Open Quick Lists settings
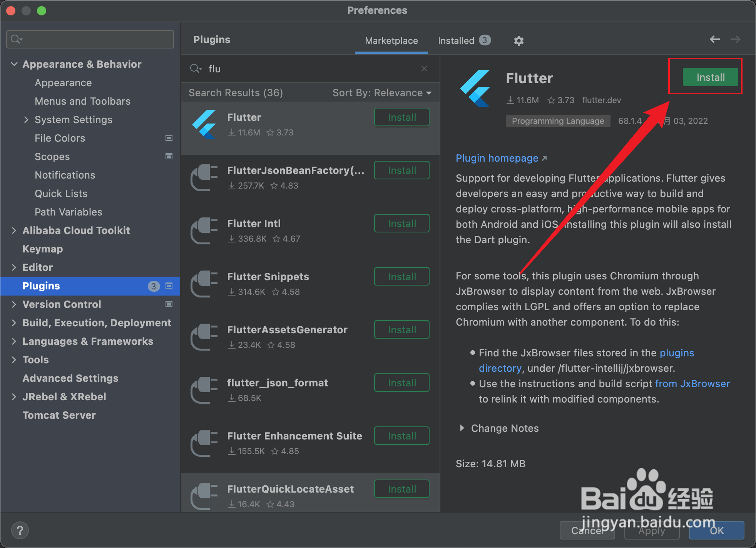Viewport: 756px width, 548px height. point(61,194)
